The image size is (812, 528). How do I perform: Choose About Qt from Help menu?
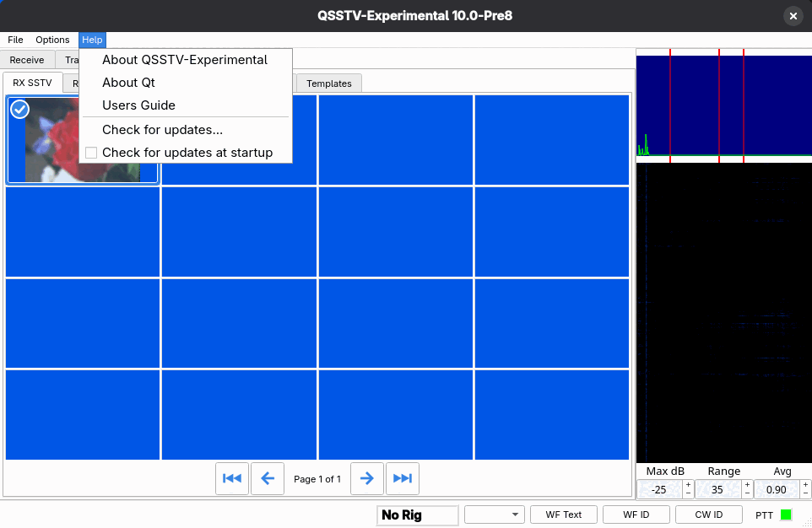pyautogui.click(x=186, y=83)
